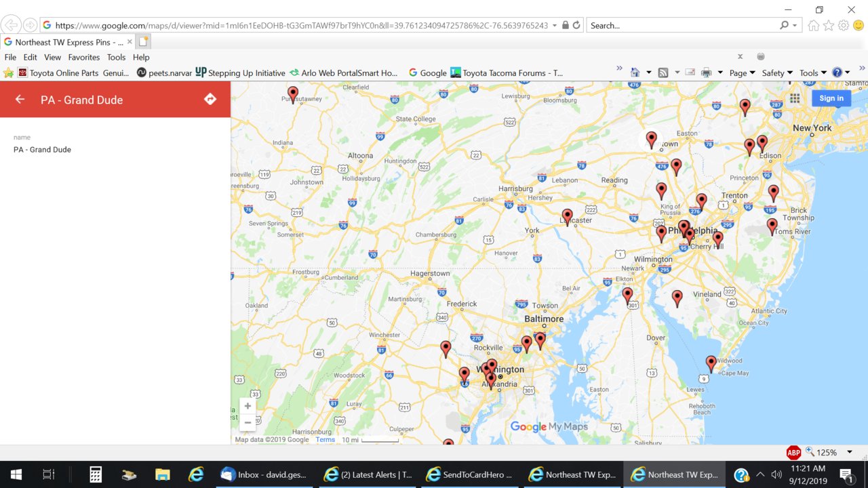
Task: Open Calculator from the taskbar
Action: point(95,474)
